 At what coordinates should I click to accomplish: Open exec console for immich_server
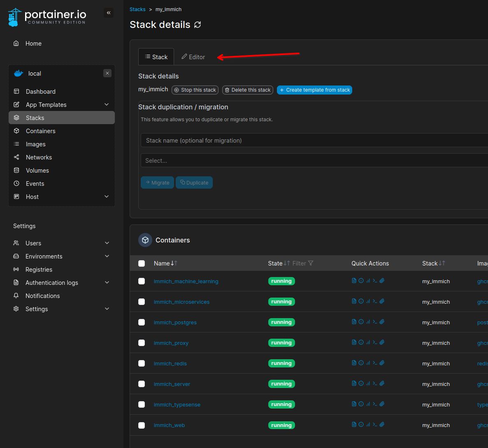[375, 383]
